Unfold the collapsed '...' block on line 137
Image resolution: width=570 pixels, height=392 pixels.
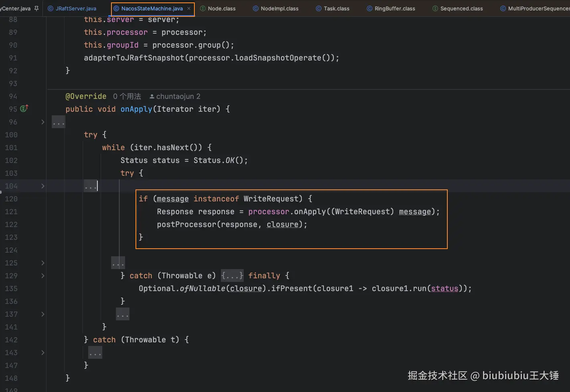click(x=123, y=314)
